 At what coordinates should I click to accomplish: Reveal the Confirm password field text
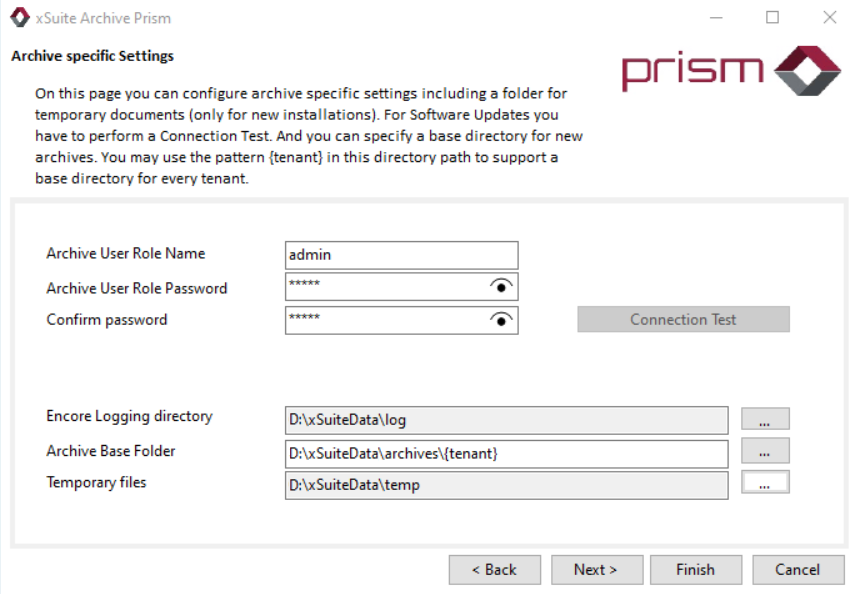(x=502, y=320)
